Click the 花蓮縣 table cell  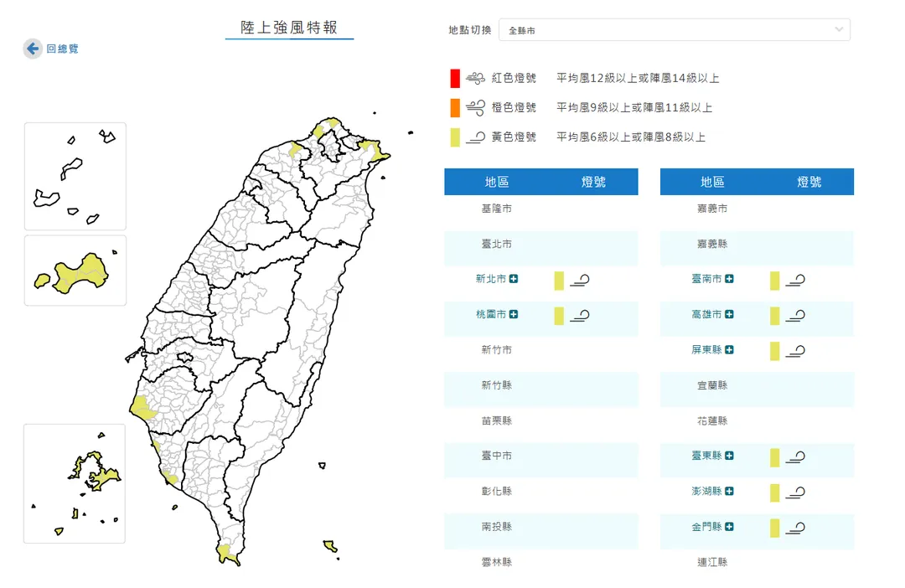(712, 420)
